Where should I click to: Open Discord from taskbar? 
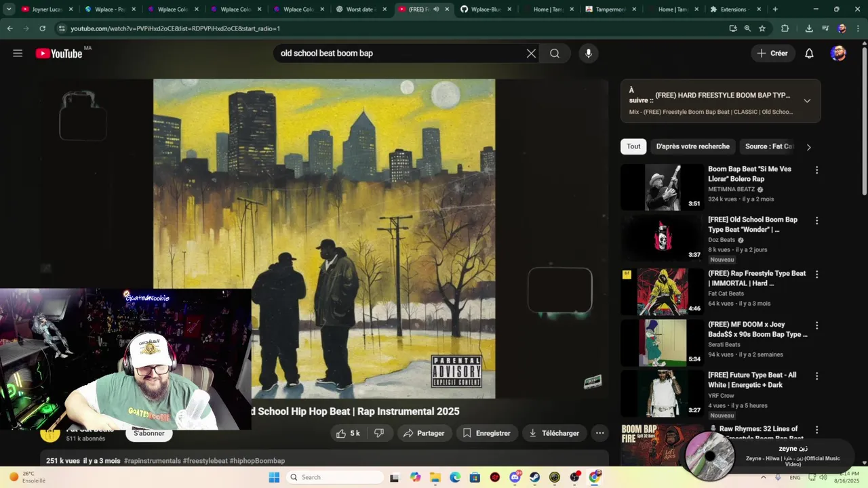(515, 477)
